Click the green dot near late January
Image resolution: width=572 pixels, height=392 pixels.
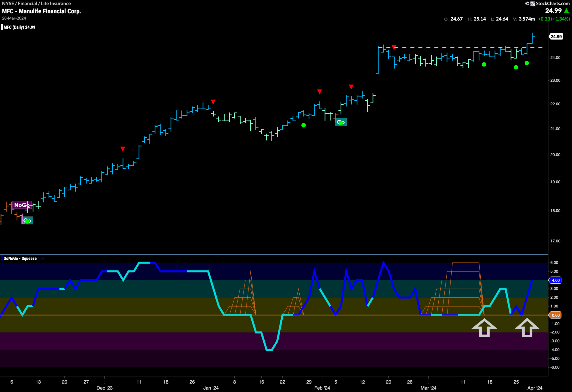click(303, 125)
